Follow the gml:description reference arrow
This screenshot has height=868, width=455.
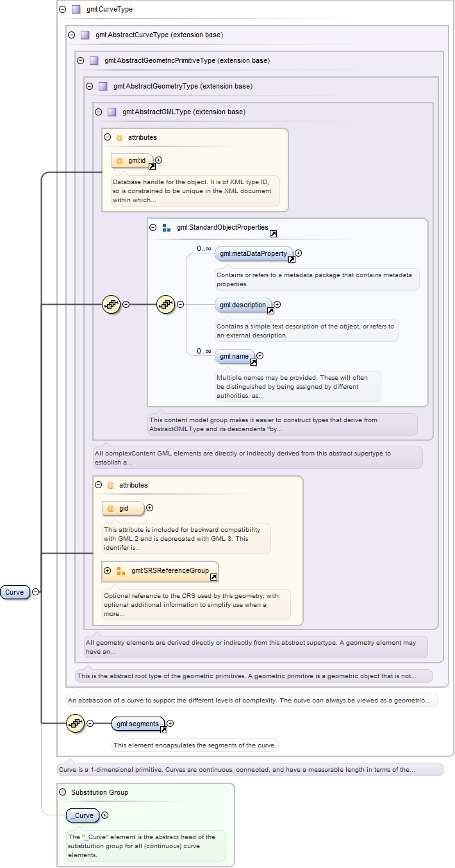click(x=270, y=311)
